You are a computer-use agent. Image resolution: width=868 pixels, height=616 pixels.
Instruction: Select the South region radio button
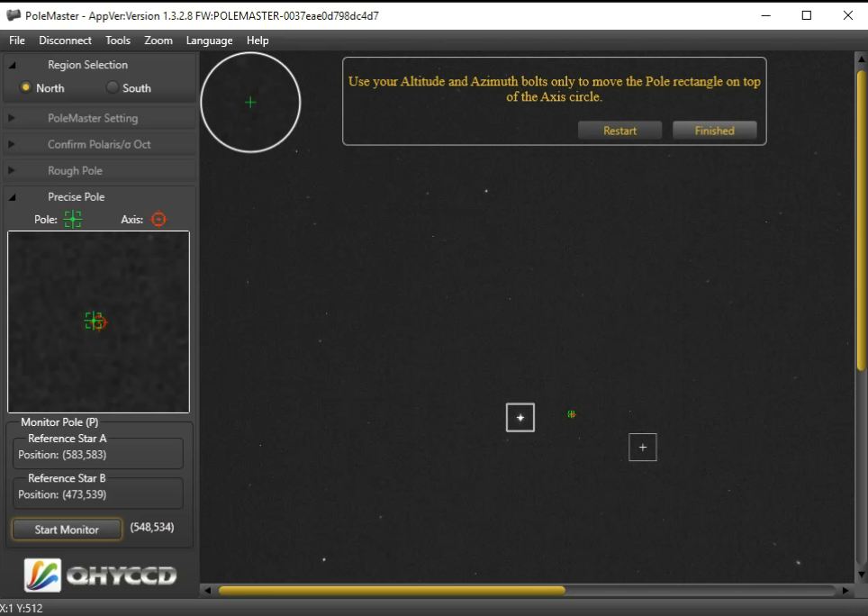[113, 87]
